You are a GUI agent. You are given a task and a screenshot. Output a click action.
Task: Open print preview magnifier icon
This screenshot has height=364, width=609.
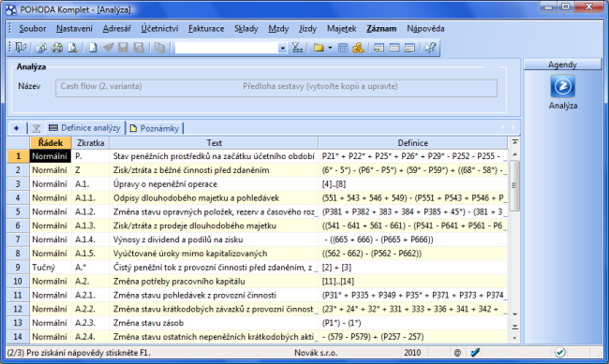tap(73, 48)
